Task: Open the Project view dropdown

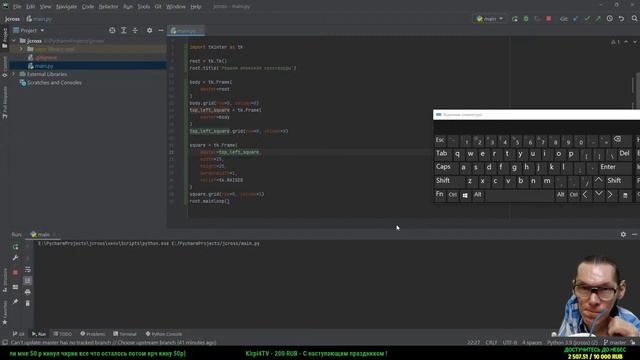Action: [29, 30]
